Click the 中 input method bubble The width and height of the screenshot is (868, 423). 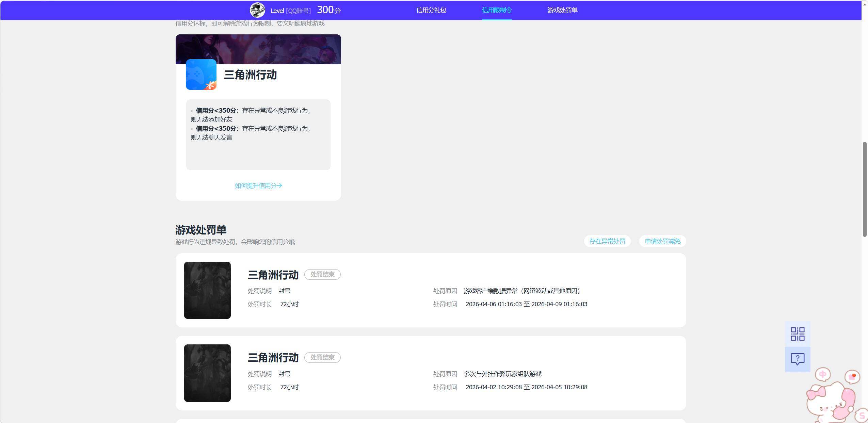(x=822, y=375)
